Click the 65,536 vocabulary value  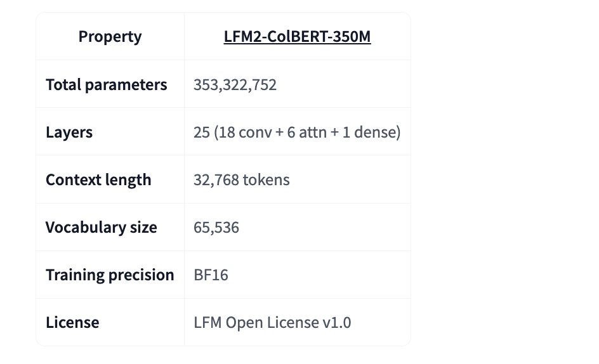[x=216, y=227]
